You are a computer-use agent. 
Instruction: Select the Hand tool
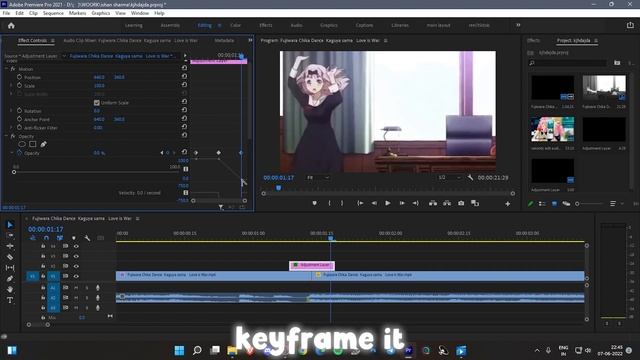point(10,289)
